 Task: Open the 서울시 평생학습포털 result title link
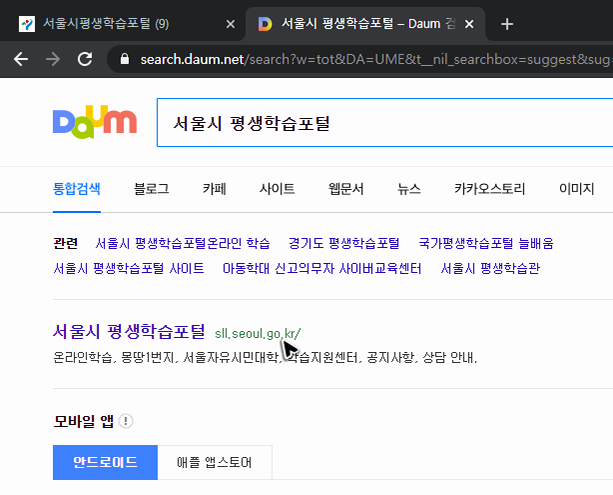coord(129,331)
